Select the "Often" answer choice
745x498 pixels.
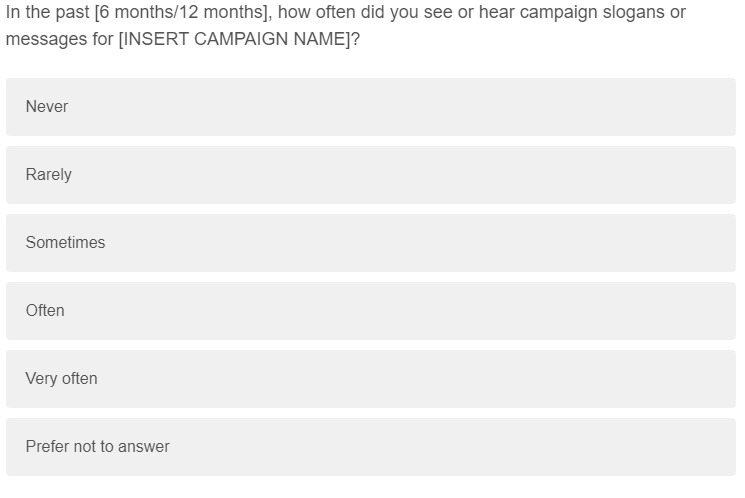click(370, 311)
